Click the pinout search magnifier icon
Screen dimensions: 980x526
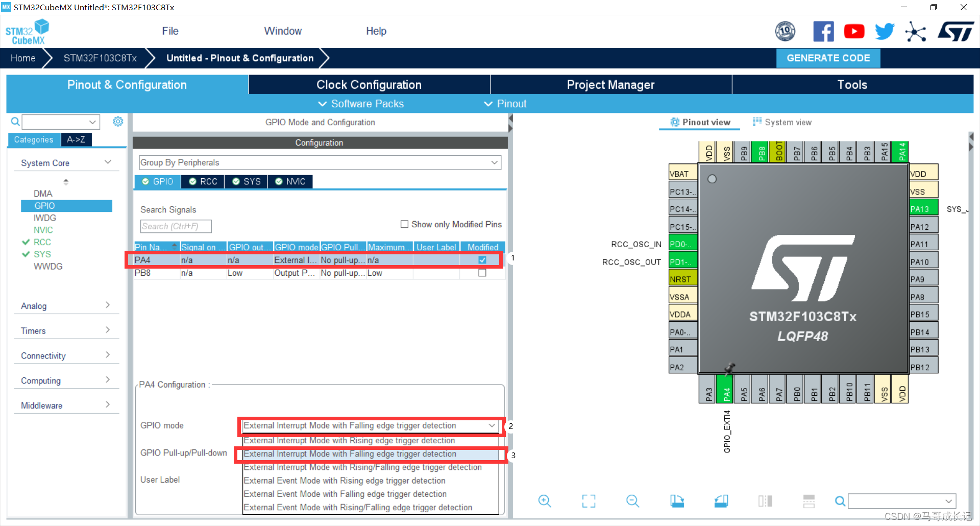pos(840,501)
